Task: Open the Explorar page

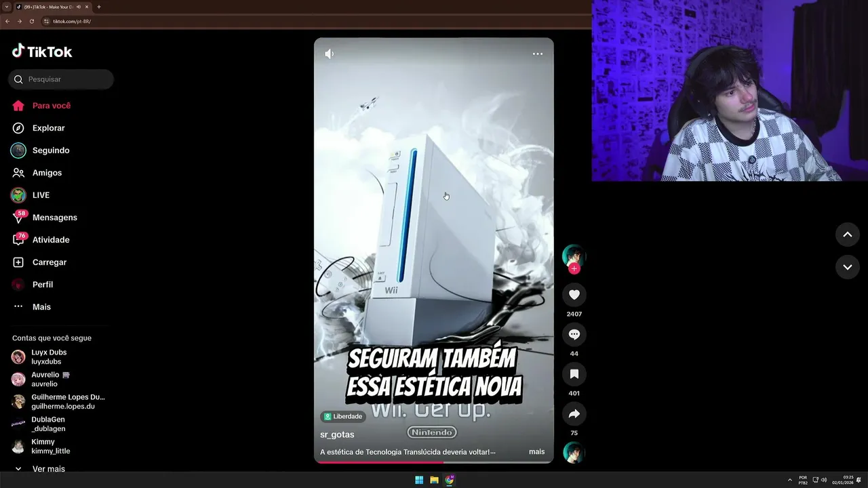Action: (x=39, y=128)
